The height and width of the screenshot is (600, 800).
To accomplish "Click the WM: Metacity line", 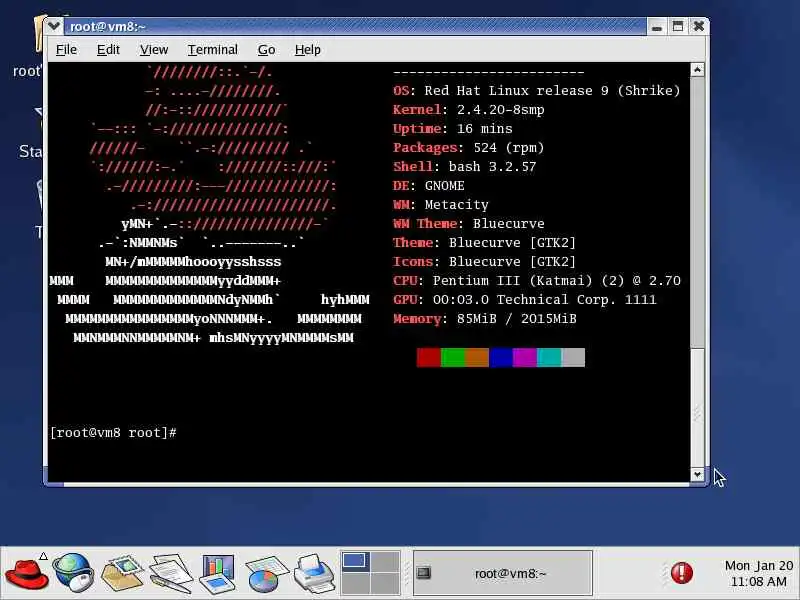I will 441,205.
